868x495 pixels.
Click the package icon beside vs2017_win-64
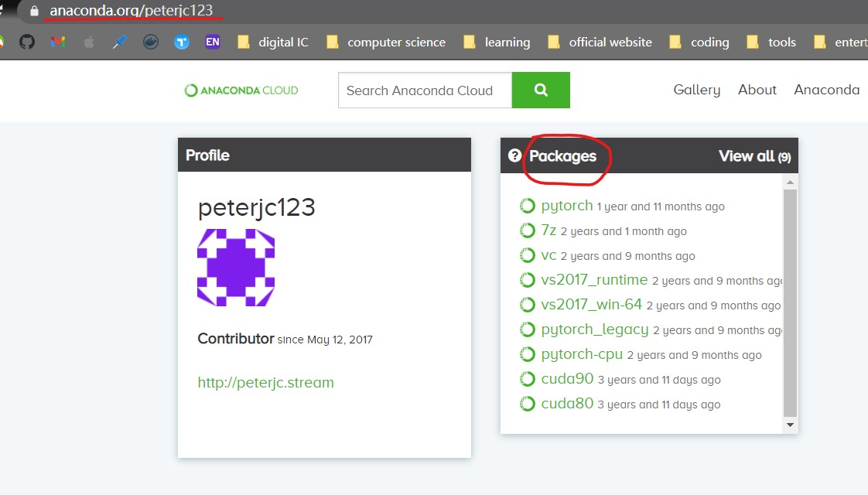pyautogui.click(x=527, y=305)
